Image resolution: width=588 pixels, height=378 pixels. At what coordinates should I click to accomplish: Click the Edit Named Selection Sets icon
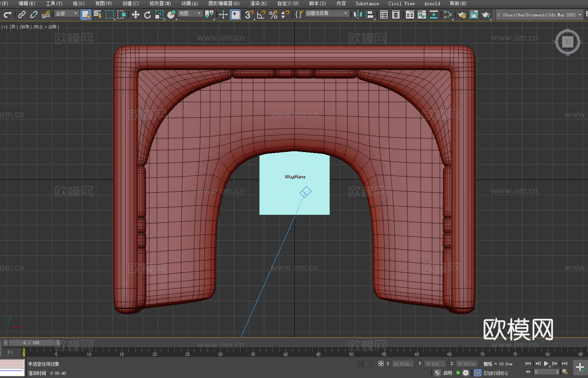pos(299,14)
